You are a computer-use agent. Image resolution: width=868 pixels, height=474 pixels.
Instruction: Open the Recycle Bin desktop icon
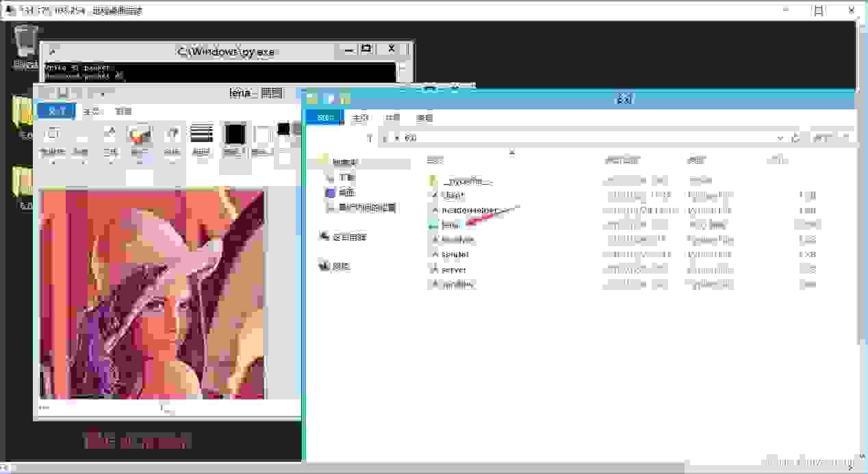(25, 47)
